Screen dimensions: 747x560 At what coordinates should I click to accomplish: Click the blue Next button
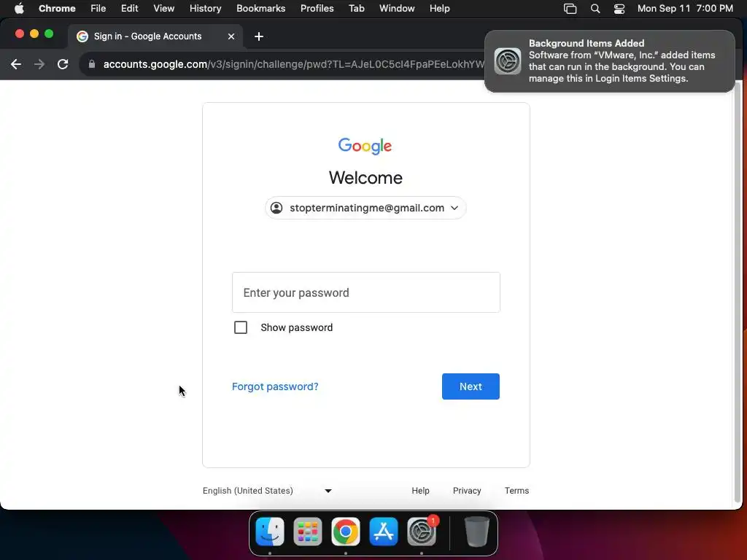point(471,386)
